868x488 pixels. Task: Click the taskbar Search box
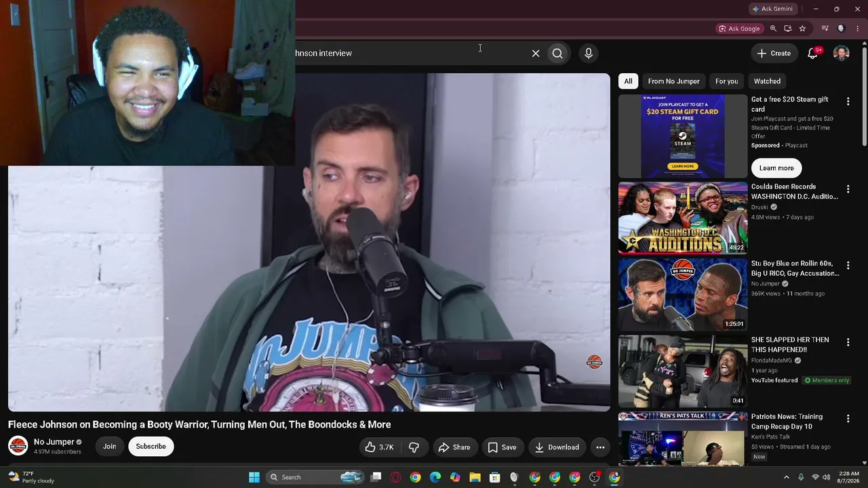(315, 477)
